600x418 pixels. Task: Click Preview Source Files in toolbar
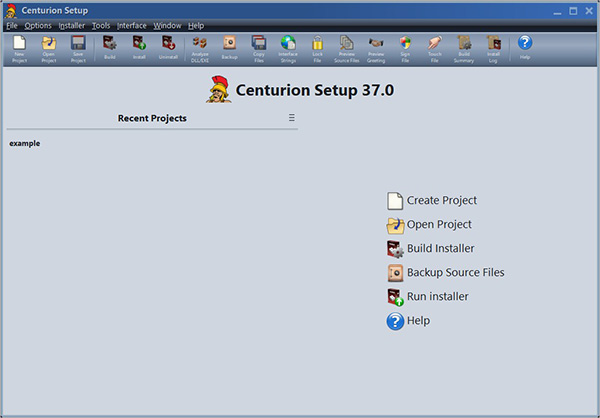click(x=347, y=49)
